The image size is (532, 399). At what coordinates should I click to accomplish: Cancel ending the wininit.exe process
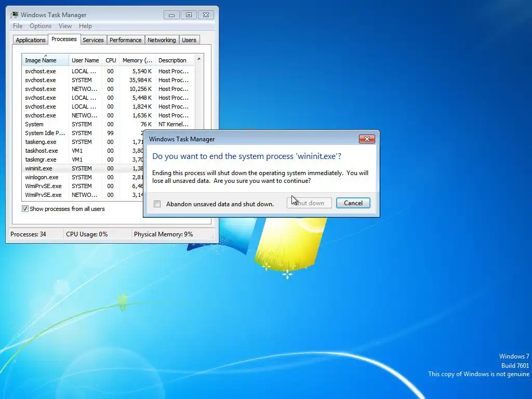click(x=353, y=203)
